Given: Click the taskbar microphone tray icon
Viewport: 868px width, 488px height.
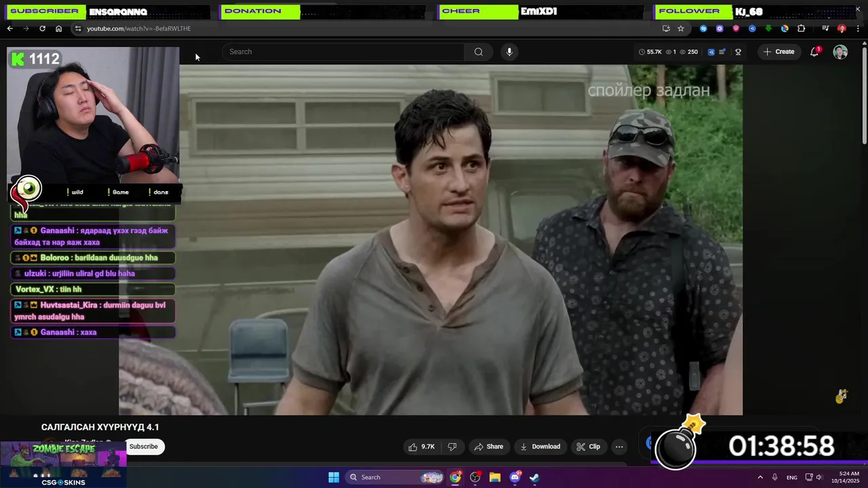Looking at the screenshot, I should (x=775, y=477).
